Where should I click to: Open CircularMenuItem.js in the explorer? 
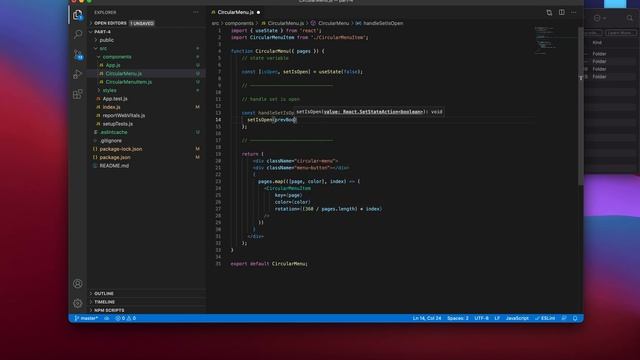tap(129, 82)
